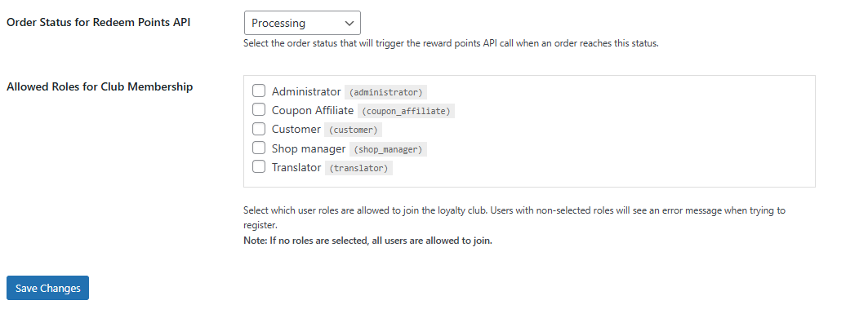Open the Order Status dropdown showing Processing
This screenshot has width=868, height=327.
(x=302, y=23)
